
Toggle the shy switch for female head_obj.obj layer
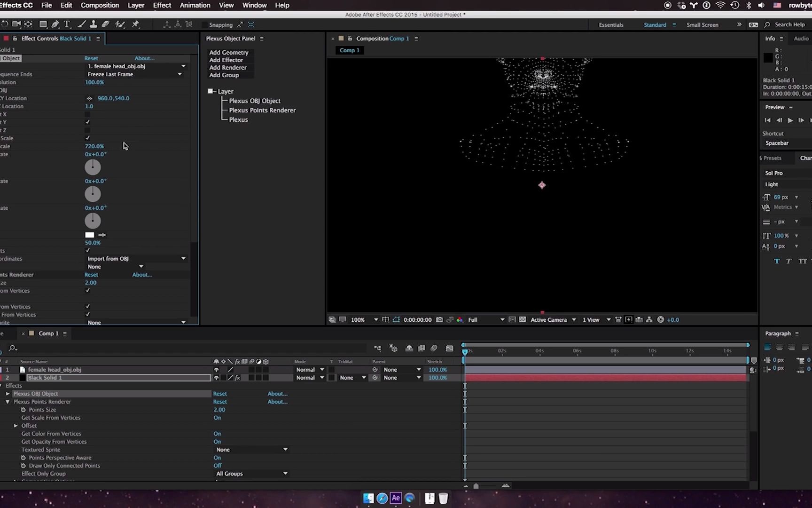(217, 370)
